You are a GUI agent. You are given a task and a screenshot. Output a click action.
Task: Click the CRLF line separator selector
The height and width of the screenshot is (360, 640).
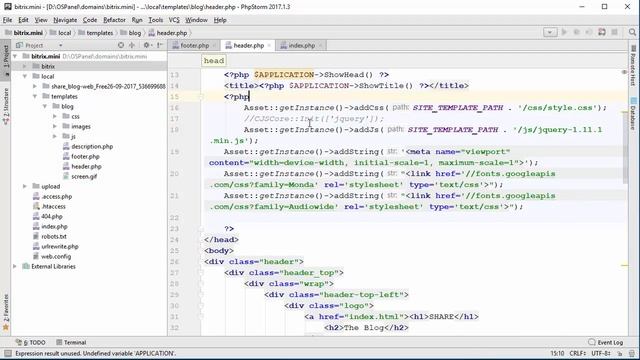coord(577,353)
